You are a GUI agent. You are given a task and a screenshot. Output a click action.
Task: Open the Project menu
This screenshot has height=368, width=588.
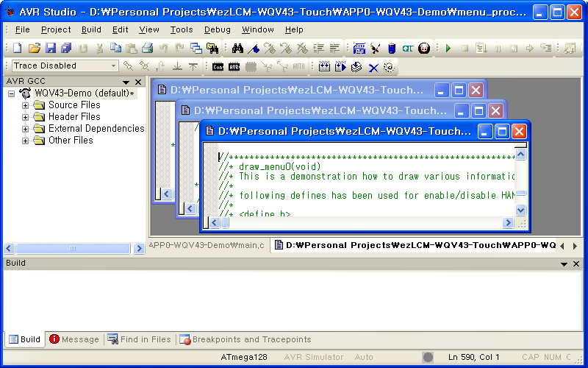point(56,29)
